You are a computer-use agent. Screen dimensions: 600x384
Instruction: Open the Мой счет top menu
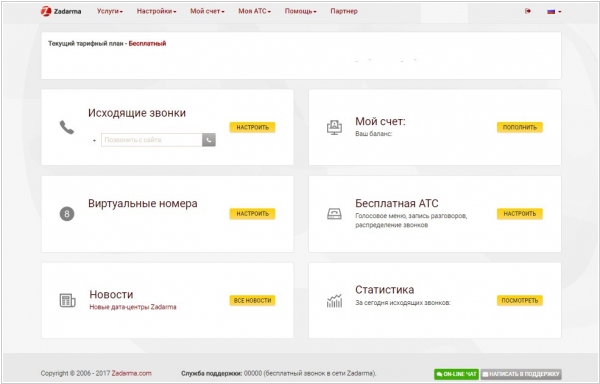point(207,11)
